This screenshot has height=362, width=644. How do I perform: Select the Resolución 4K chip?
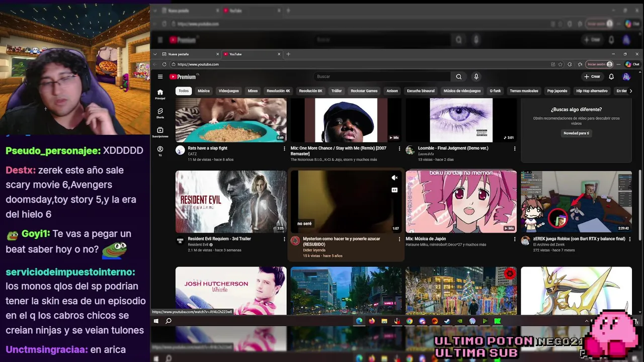tap(278, 91)
